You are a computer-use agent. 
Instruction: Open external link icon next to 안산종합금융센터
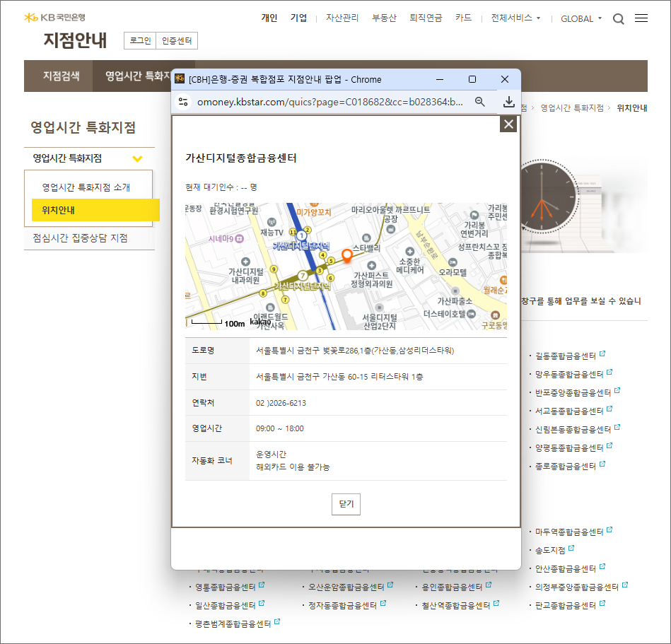(602, 566)
